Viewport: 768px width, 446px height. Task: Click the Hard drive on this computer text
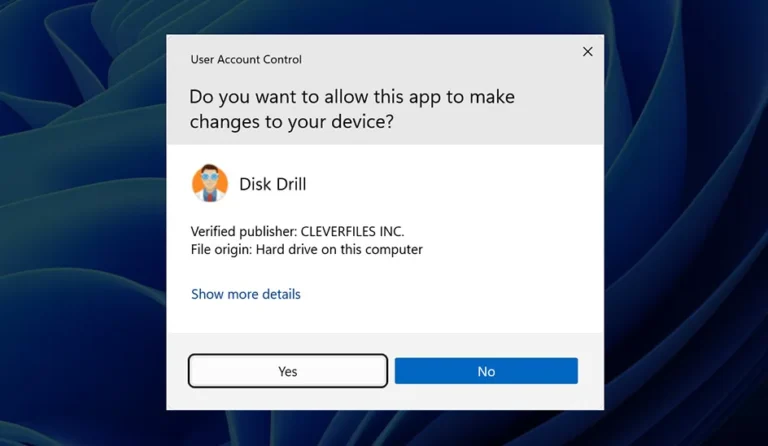click(339, 249)
